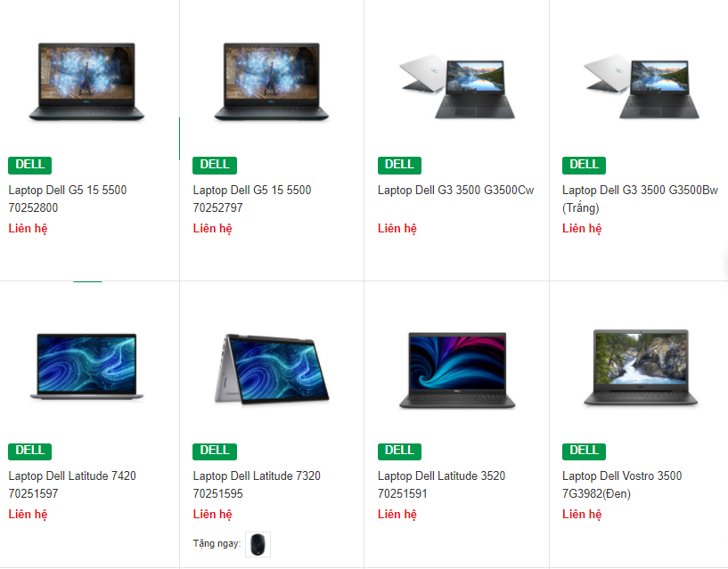This screenshot has width=728, height=569.
Task: Open Latitude 3520 laptop image
Action: pos(457,370)
